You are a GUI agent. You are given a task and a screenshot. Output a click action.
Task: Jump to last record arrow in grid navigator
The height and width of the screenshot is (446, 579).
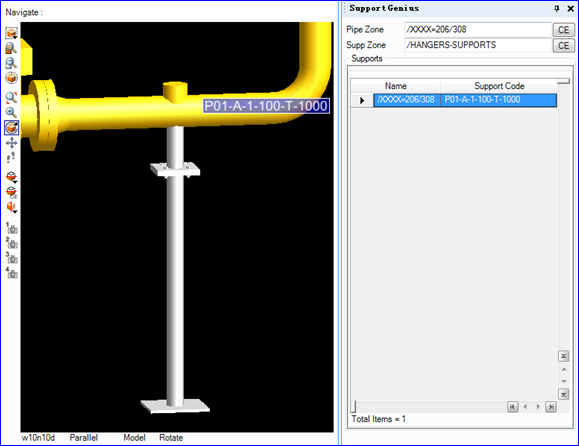coord(551,407)
